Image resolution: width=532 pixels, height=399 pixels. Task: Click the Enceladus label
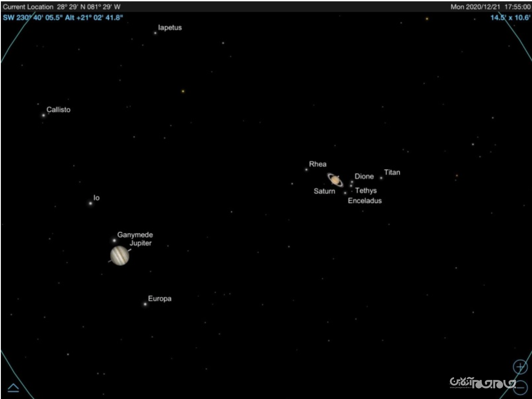(x=365, y=201)
